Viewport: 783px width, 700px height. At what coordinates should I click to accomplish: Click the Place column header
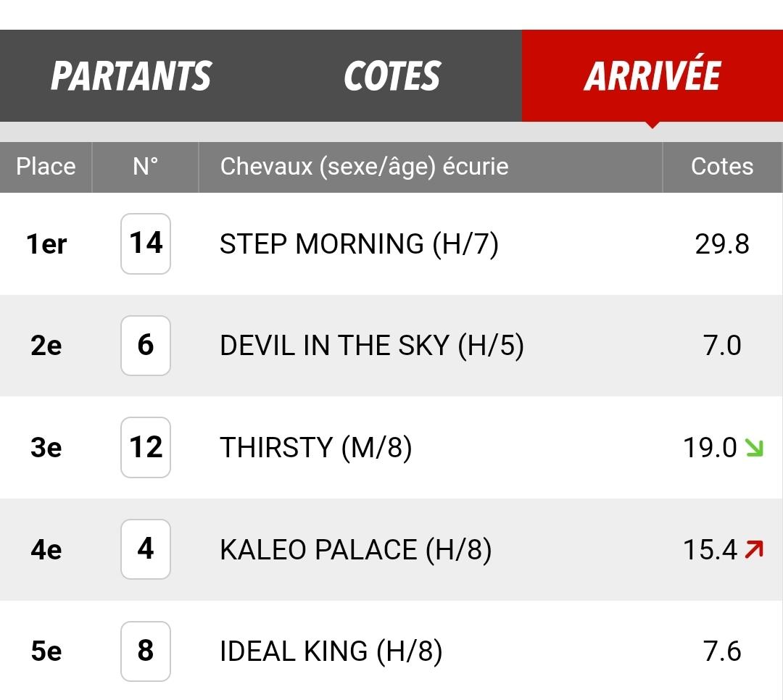[46, 167]
